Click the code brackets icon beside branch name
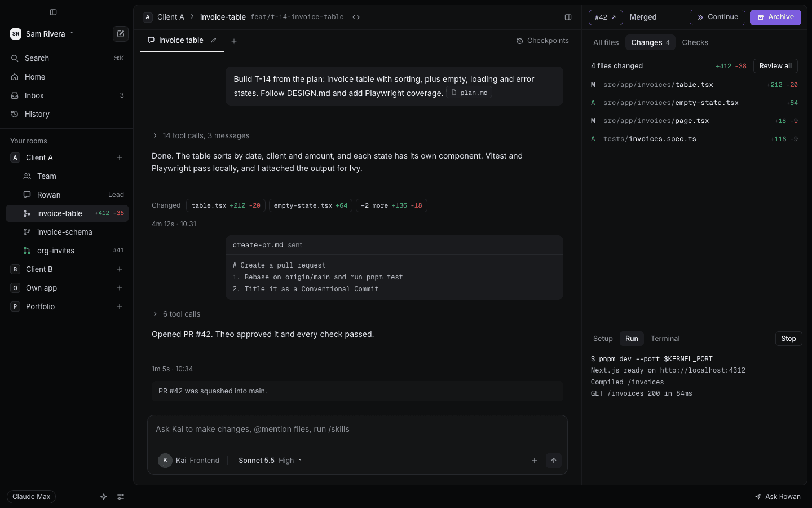 pyautogui.click(x=356, y=17)
